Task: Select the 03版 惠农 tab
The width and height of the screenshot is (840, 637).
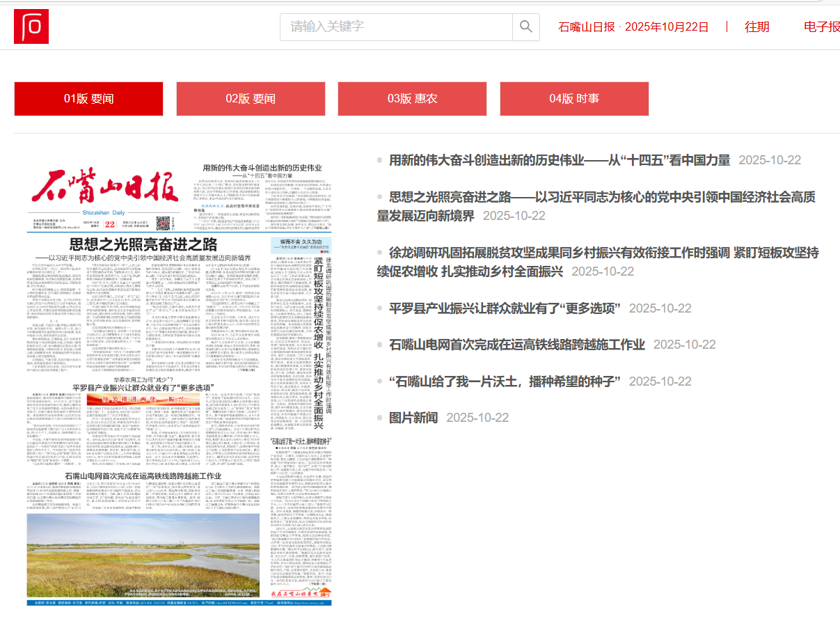Action: pyautogui.click(x=412, y=99)
